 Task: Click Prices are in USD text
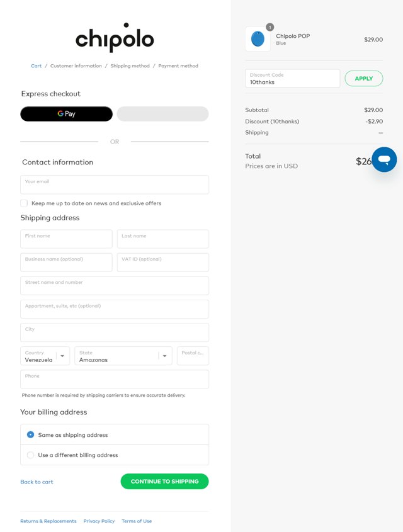(x=271, y=166)
